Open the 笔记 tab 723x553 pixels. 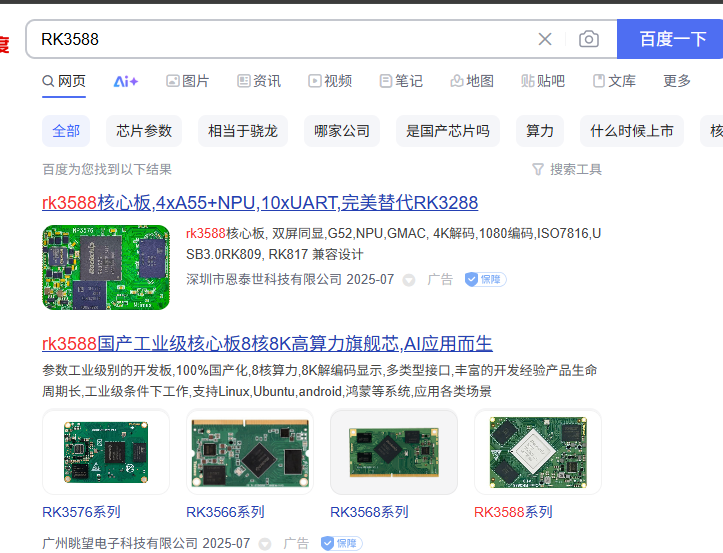coord(401,81)
